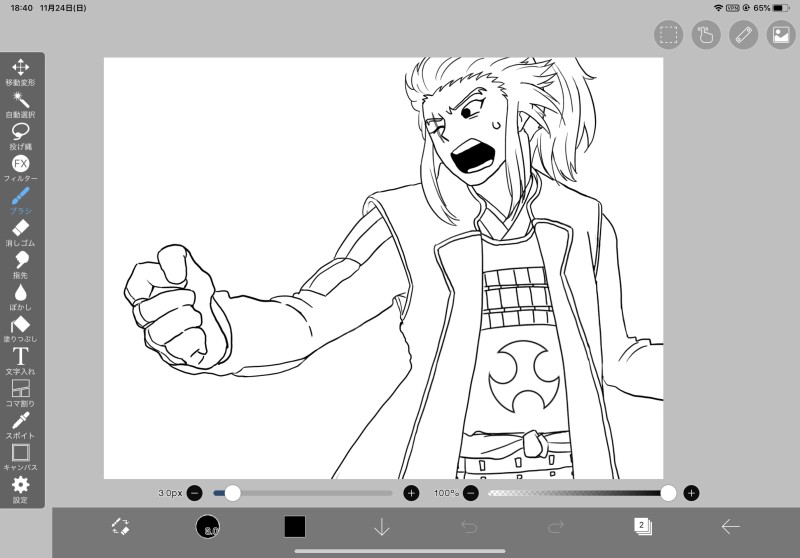This screenshot has width=800, height=558.
Task: Select the Lasso (投げ縄) tool
Action: [x=20, y=136]
